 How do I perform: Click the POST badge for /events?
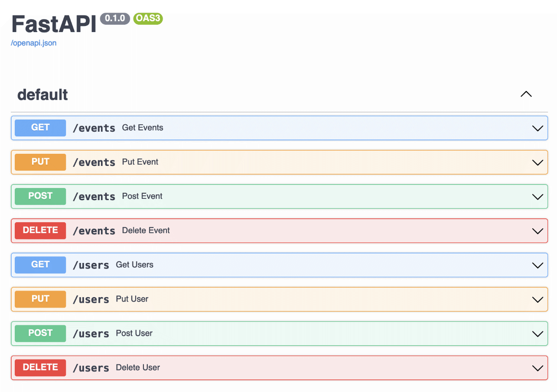click(x=40, y=196)
